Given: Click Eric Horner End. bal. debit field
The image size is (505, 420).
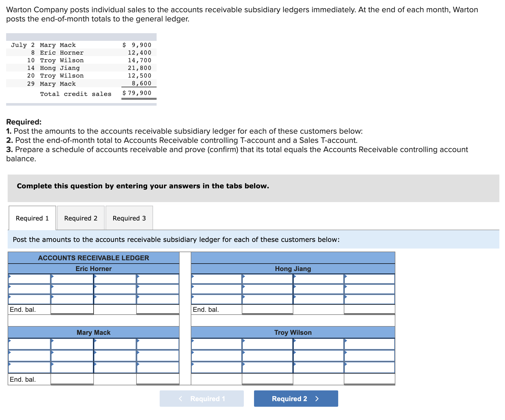Looking at the screenshot, I should (72, 309).
